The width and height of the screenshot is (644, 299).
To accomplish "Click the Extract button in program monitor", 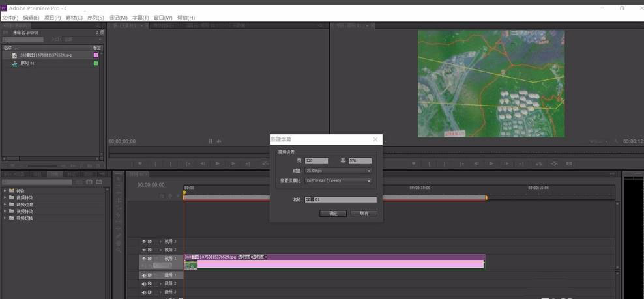I will tap(554, 164).
